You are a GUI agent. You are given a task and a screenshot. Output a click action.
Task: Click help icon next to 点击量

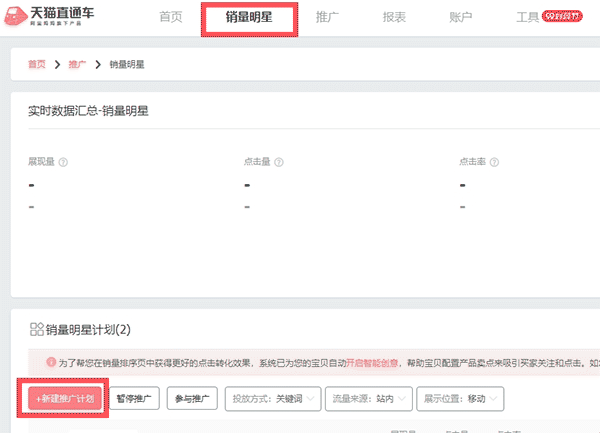click(x=279, y=161)
